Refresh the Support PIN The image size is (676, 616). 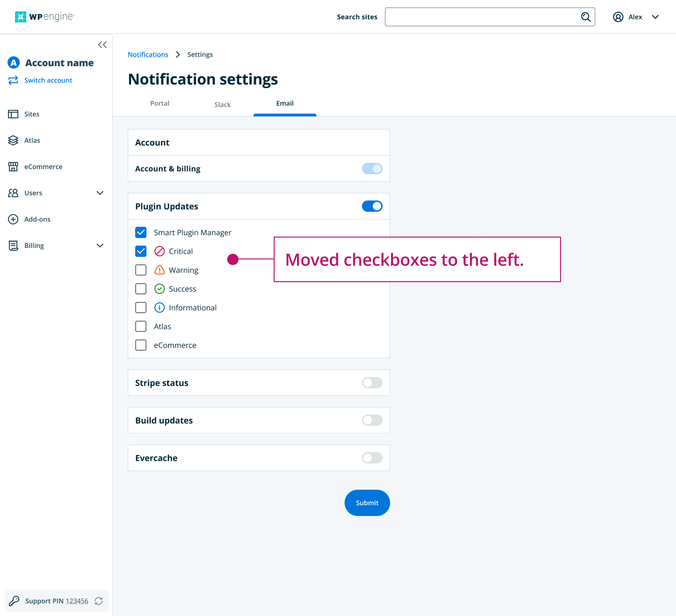click(98, 601)
